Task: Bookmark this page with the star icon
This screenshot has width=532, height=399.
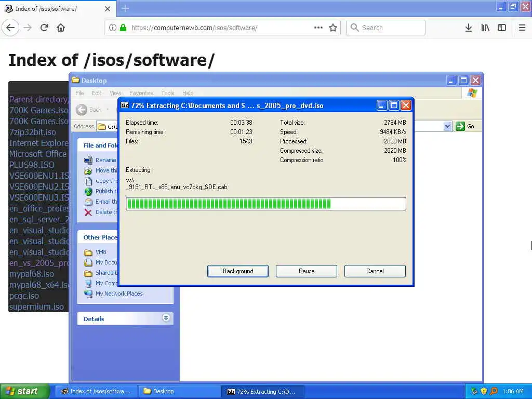Action: tap(333, 28)
